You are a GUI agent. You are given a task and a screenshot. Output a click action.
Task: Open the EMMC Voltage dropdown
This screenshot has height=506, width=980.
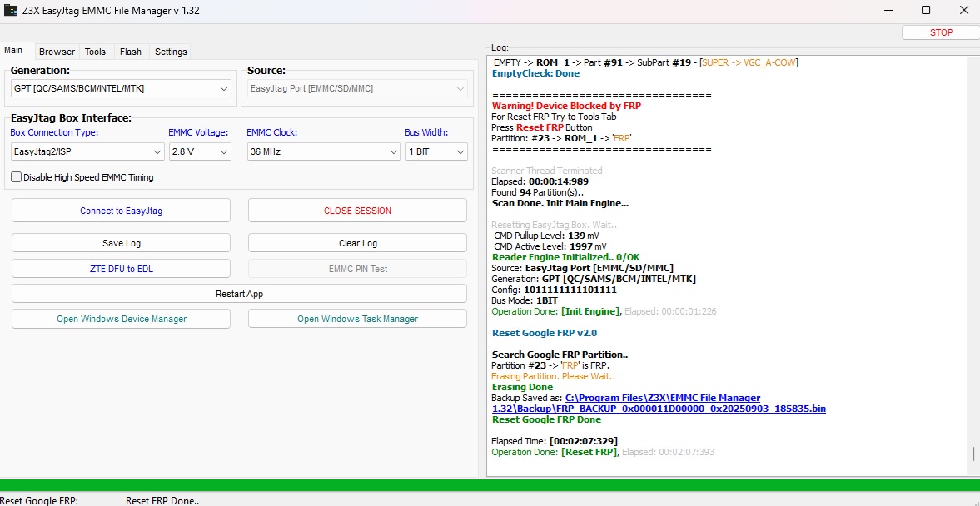pyautogui.click(x=199, y=152)
